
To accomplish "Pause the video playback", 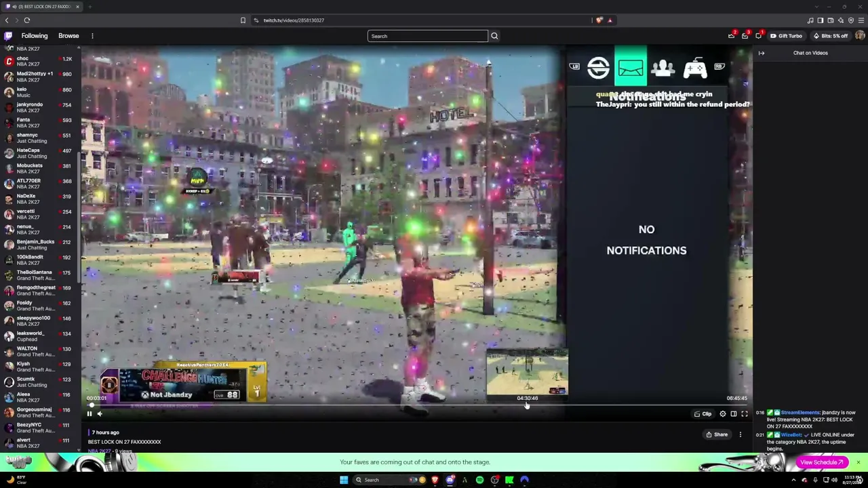I will pos(89,413).
